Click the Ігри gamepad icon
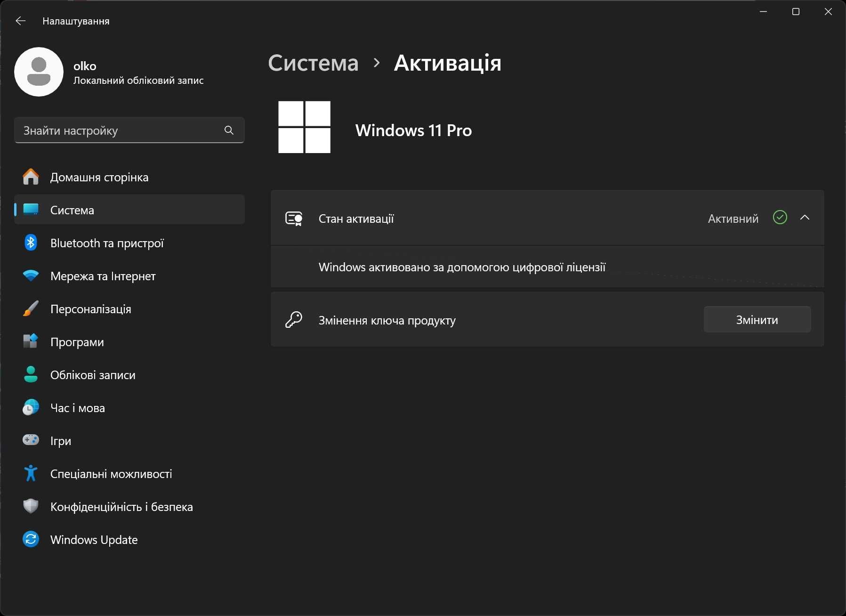The width and height of the screenshot is (846, 616). [31, 440]
